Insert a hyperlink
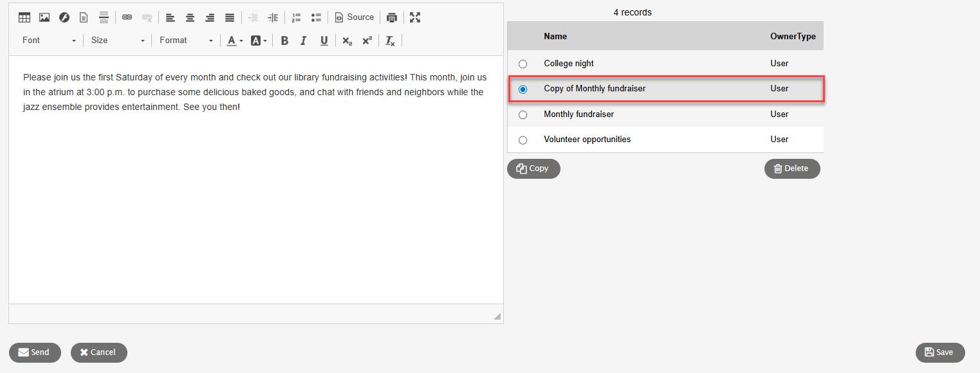This screenshot has width=980, height=373. tap(127, 17)
